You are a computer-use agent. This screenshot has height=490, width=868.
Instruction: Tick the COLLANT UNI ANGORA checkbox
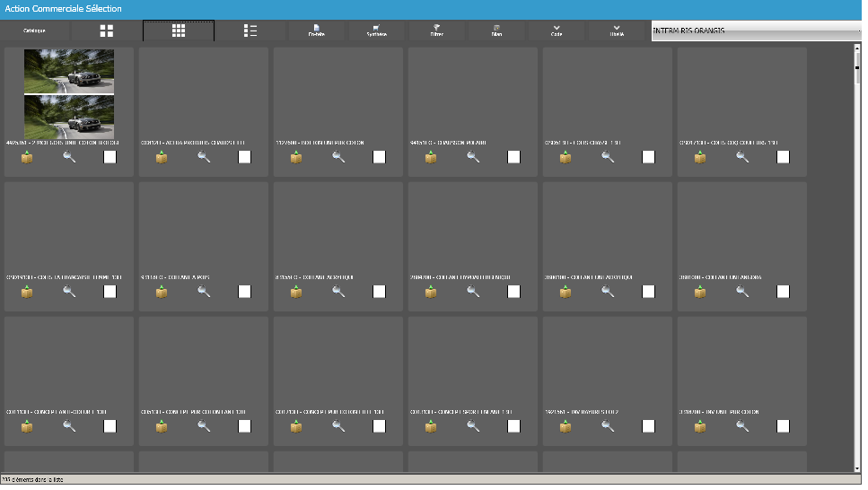click(783, 292)
